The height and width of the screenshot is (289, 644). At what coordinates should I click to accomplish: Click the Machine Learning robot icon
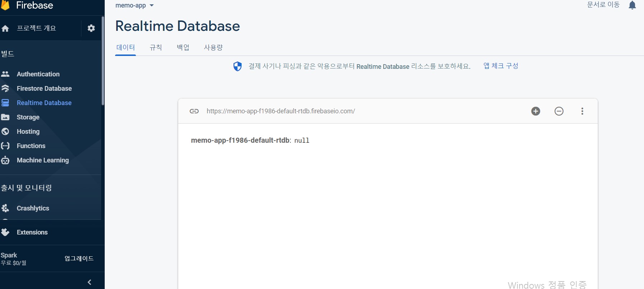point(5,160)
